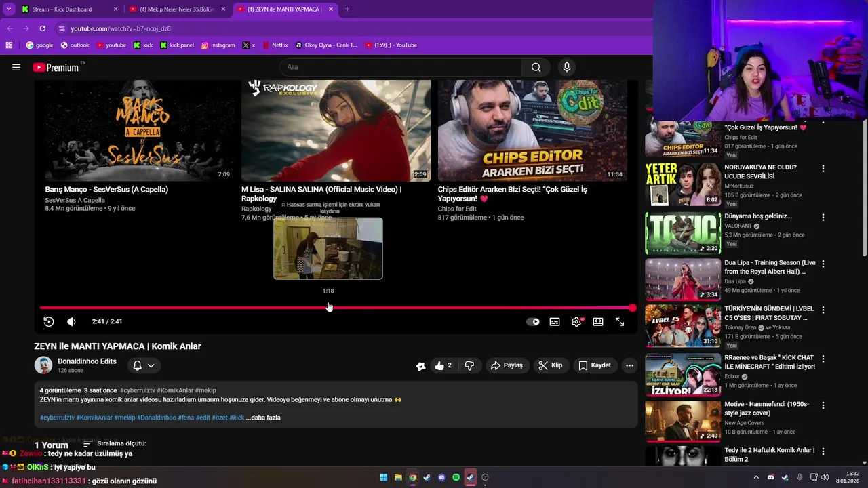Open the Okey Oyna bookmark
Screen dimensions: 868x488
326,45
